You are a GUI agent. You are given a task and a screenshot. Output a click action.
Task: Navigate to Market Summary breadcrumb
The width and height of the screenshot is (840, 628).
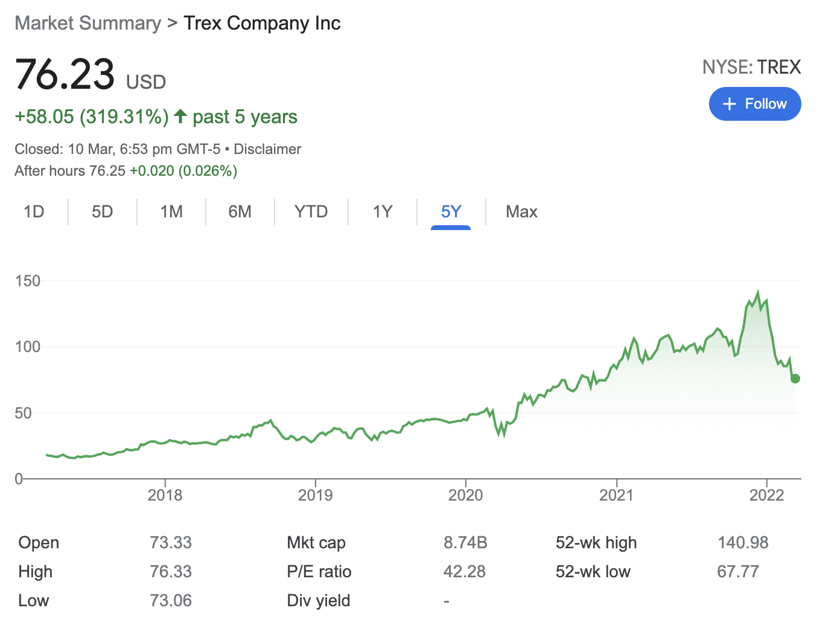pyautogui.click(x=87, y=23)
